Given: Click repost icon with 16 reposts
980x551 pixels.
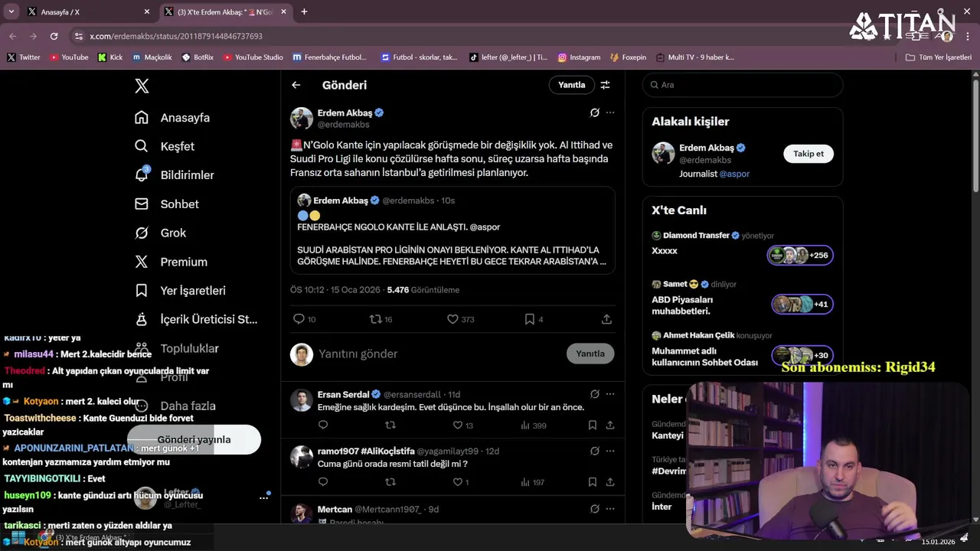Looking at the screenshot, I should coord(376,319).
